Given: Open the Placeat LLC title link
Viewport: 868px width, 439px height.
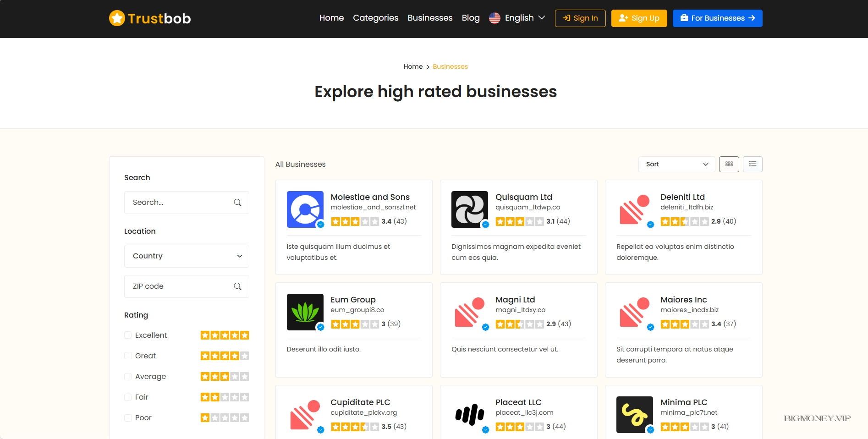Looking at the screenshot, I should pyautogui.click(x=518, y=402).
